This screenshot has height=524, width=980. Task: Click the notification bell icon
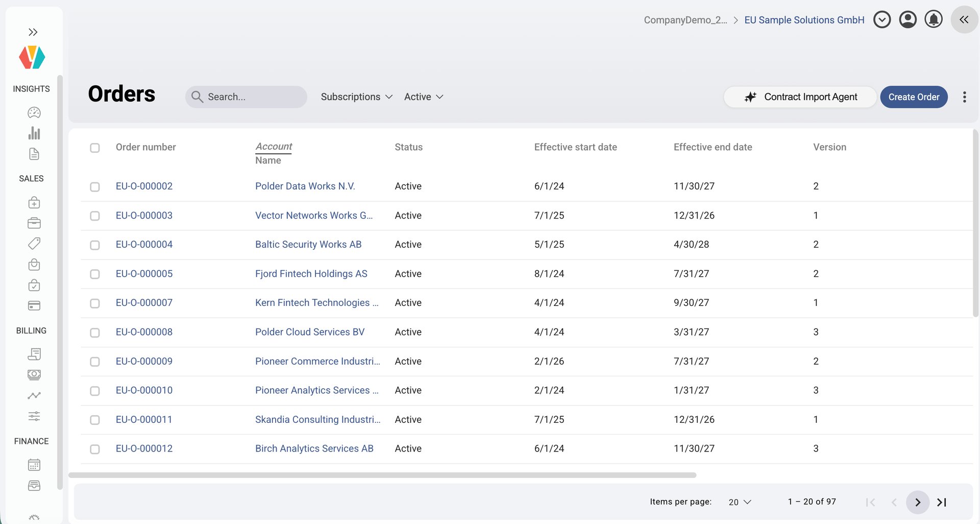(933, 20)
